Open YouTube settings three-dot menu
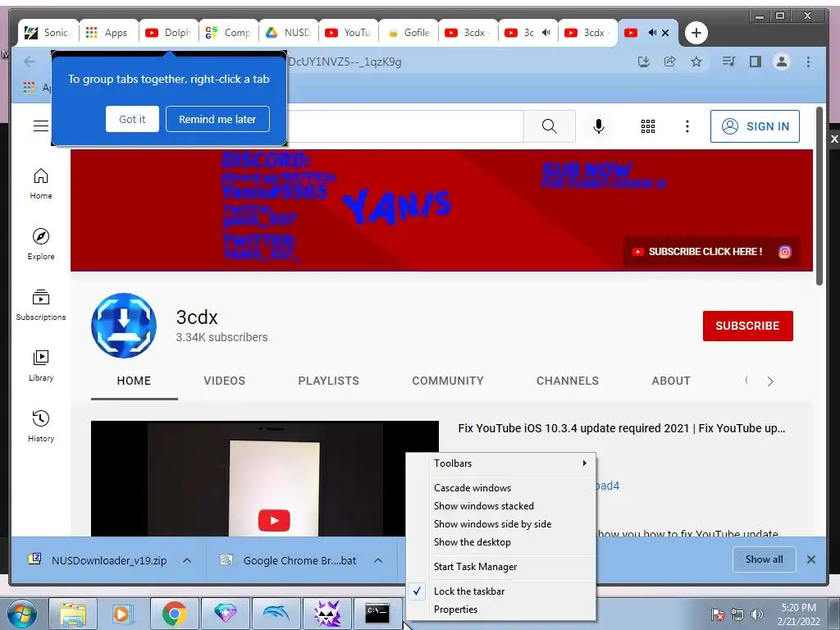 (687, 126)
